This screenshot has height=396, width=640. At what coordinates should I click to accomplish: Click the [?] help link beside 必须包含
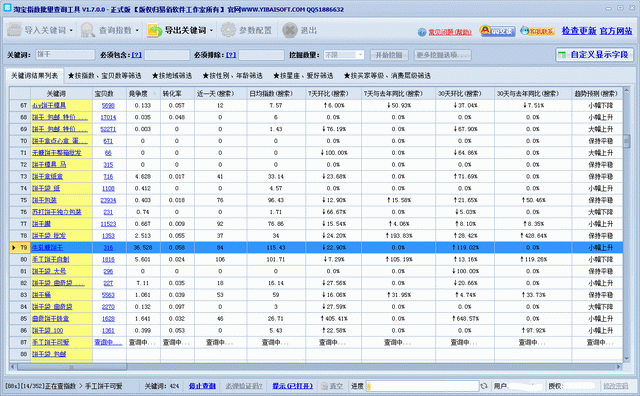[136, 55]
